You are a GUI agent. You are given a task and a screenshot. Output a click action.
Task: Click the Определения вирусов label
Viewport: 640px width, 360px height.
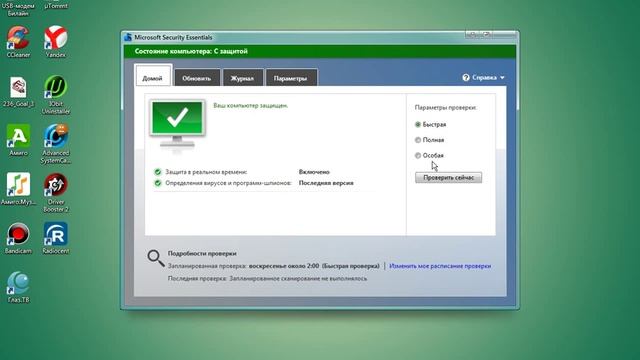[229, 183]
